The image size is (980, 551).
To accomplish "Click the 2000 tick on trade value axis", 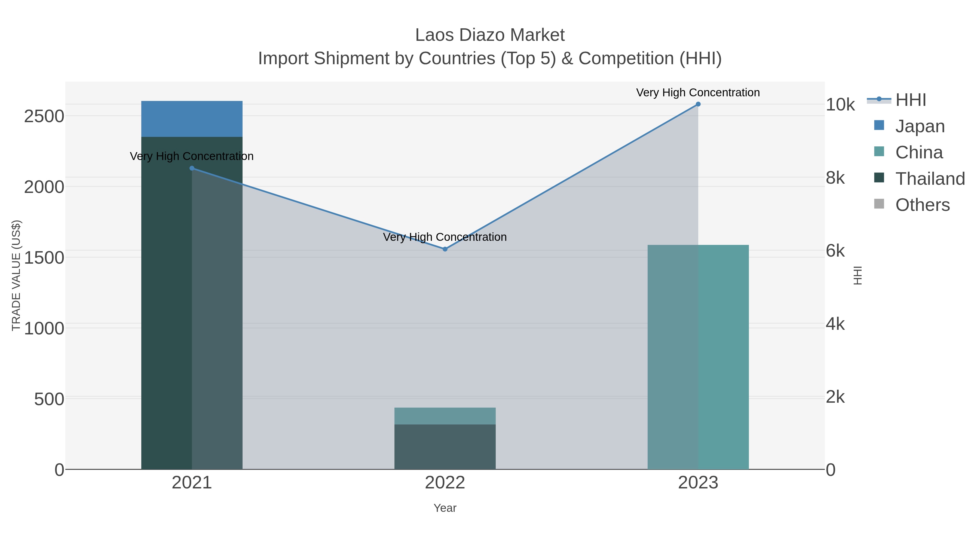I will pyautogui.click(x=44, y=187).
